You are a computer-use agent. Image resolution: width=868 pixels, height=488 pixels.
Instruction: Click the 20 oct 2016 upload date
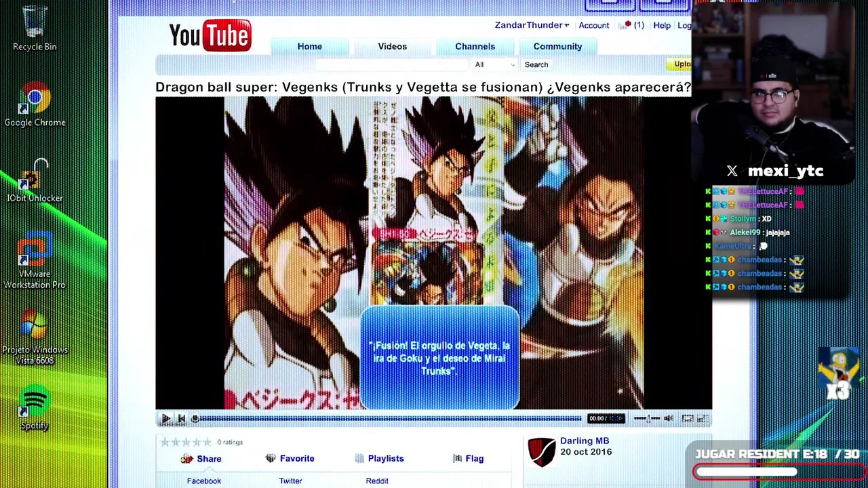pos(586,452)
